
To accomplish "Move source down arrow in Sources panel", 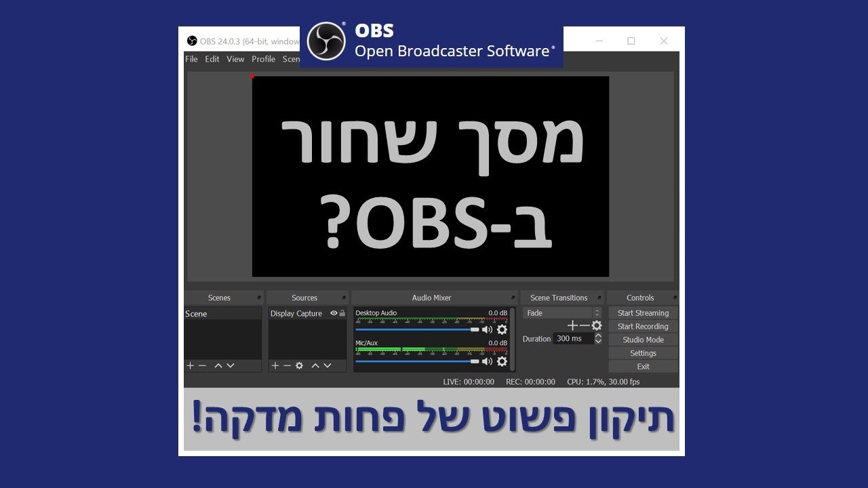I will 328,365.
